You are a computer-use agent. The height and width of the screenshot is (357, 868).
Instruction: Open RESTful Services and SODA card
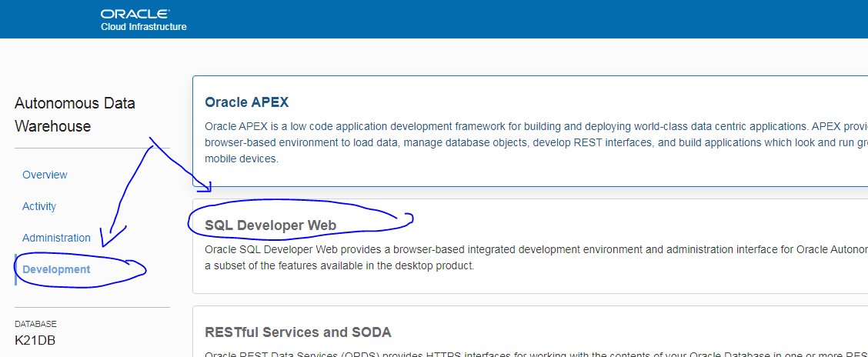pyautogui.click(x=299, y=332)
